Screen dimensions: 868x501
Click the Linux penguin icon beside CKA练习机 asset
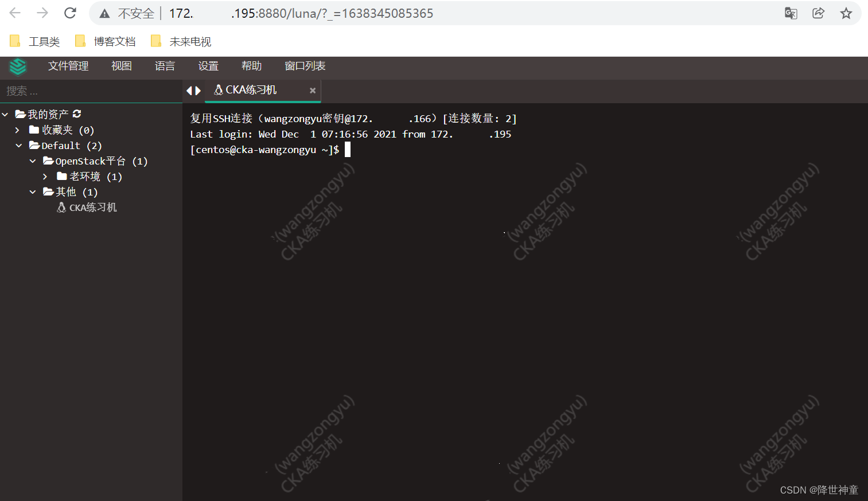pos(61,208)
